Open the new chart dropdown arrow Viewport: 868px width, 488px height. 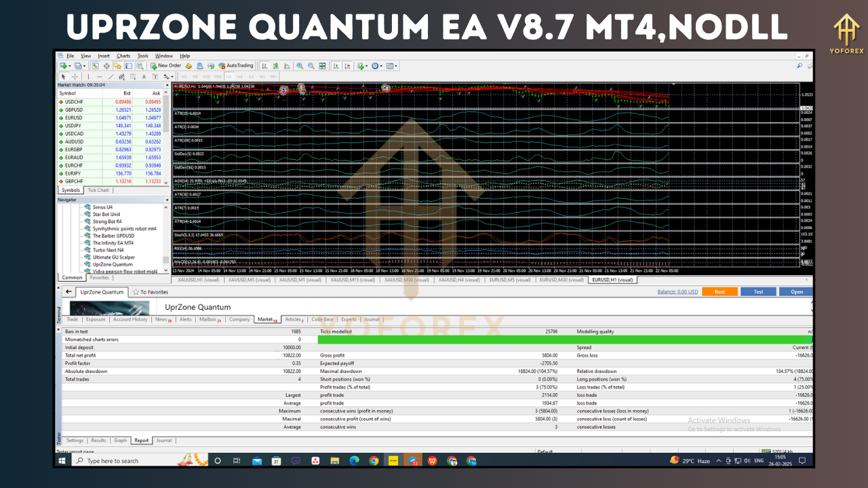[69, 66]
